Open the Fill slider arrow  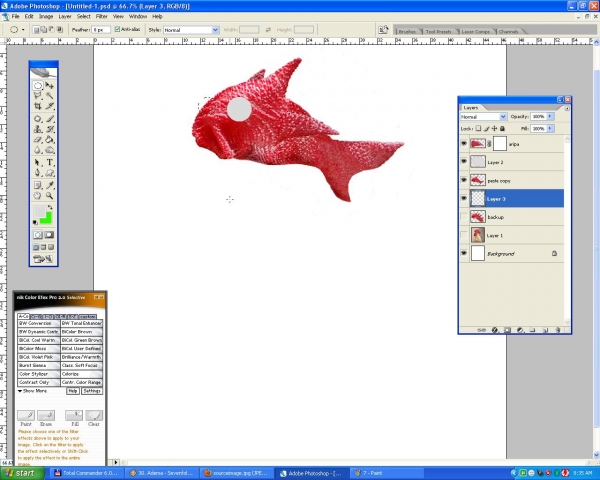pos(550,129)
